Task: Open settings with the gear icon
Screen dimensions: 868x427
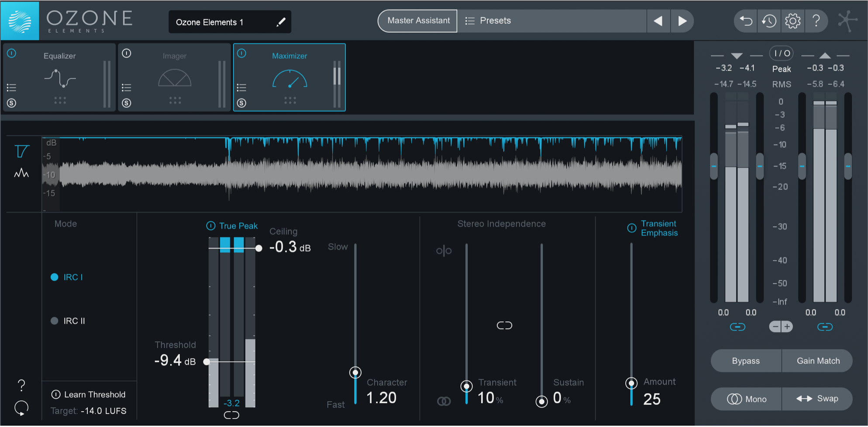Action: tap(792, 21)
